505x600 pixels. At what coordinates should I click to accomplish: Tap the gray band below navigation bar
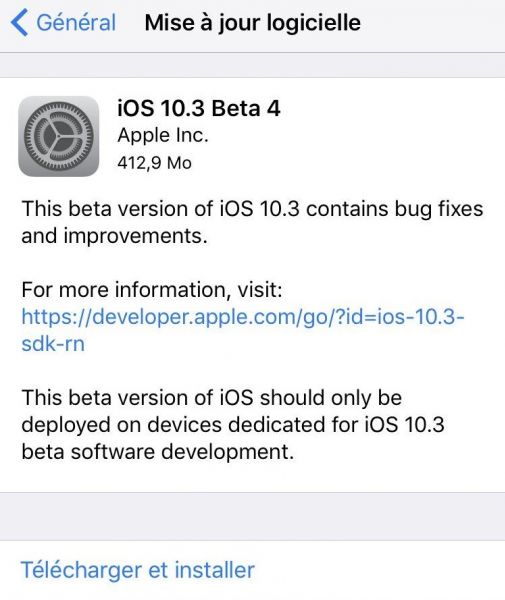(252, 65)
